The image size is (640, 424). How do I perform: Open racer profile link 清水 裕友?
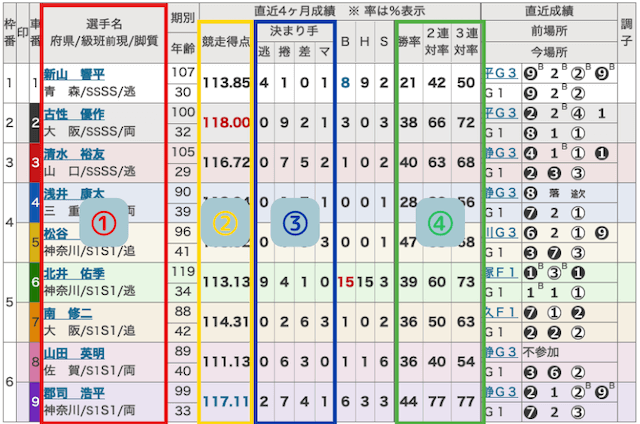point(74,154)
